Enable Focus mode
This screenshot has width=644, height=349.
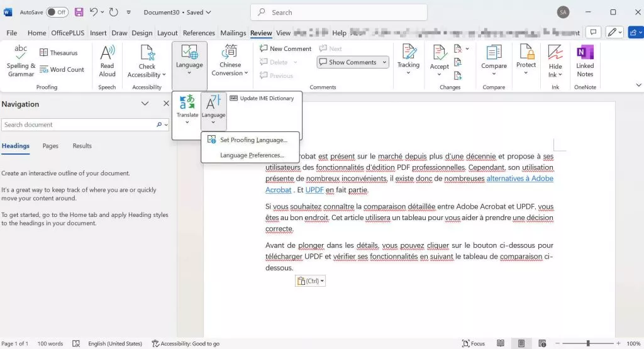point(473,343)
